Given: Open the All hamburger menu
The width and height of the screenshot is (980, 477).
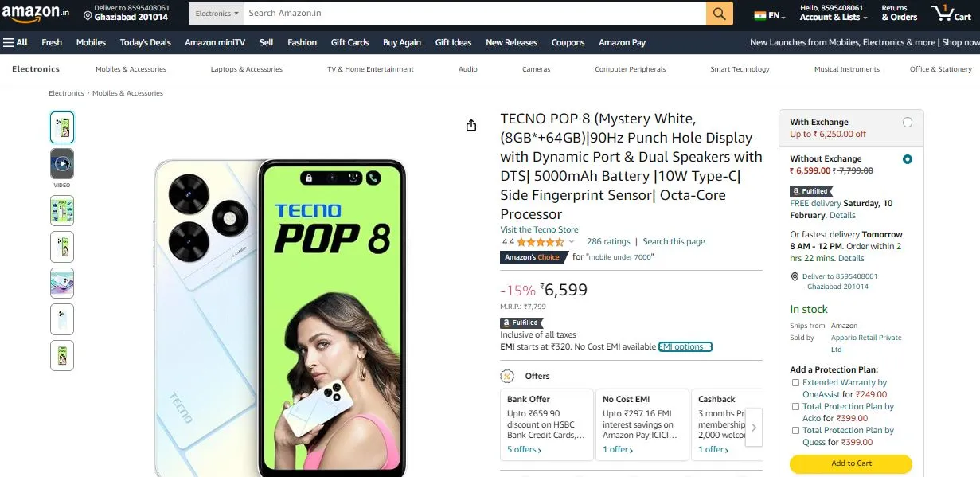Looking at the screenshot, I should (x=15, y=42).
